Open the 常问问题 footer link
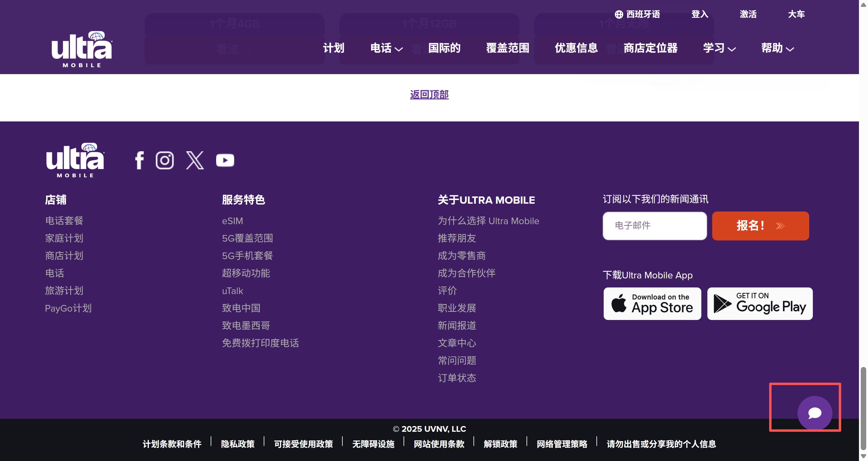 [x=457, y=361]
